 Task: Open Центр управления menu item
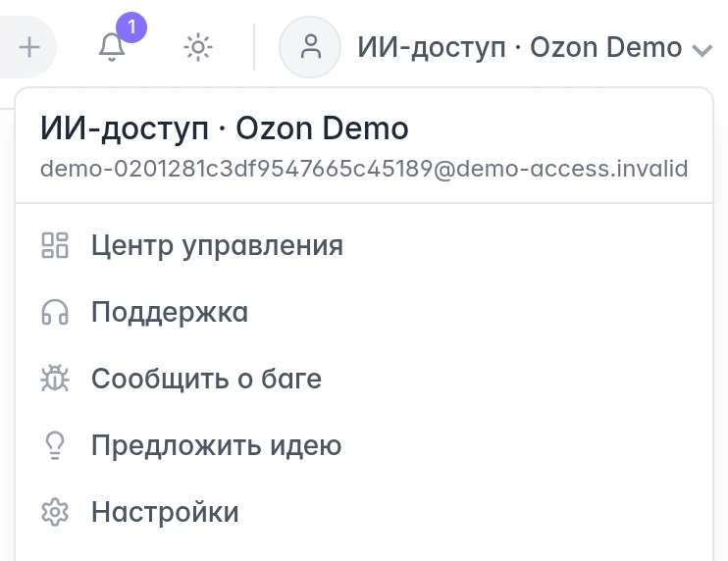pyautogui.click(x=364, y=245)
